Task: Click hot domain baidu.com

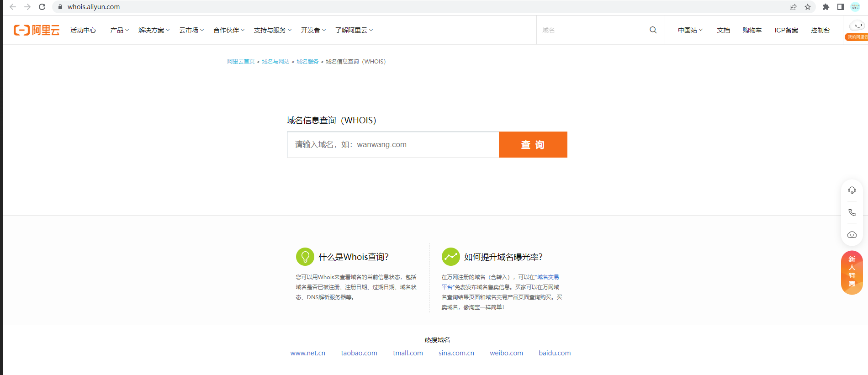Action: tap(555, 353)
